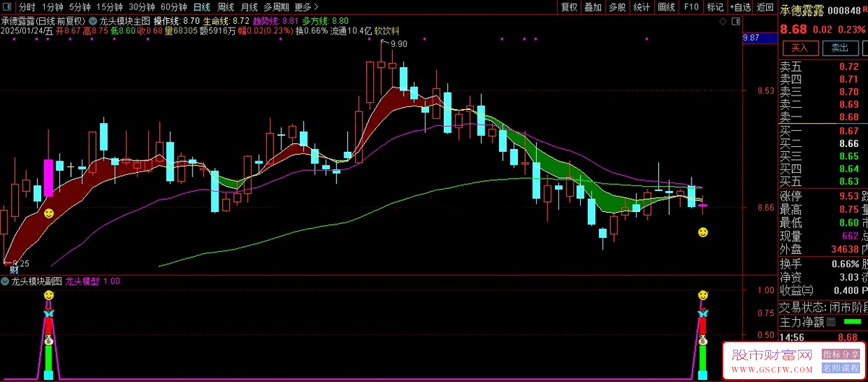Image resolution: width=868 pixels, height=382 pixels.
Task: Click the 财 marker at chart bottom-left
Action: click(13, 269)
